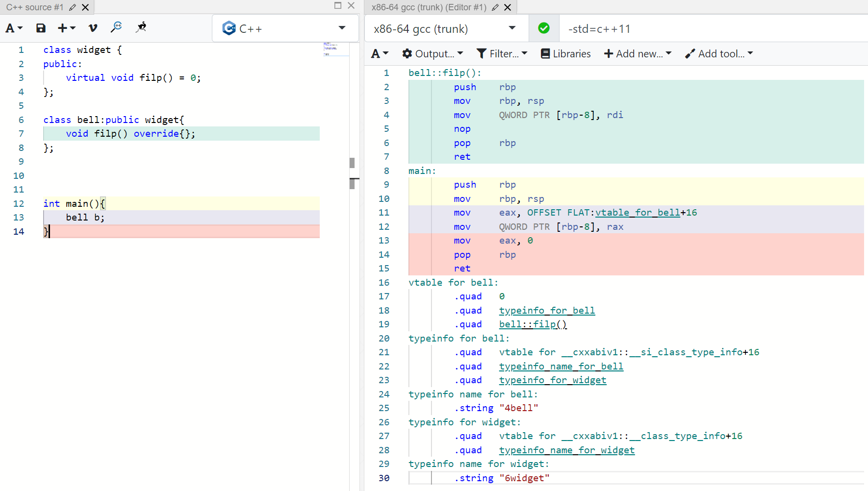Follow typeinfo_for_bell link on line 18
Image resolution: width=868 pixels, height=491 pixels.
pyautogui.click(x=547, y=311)
